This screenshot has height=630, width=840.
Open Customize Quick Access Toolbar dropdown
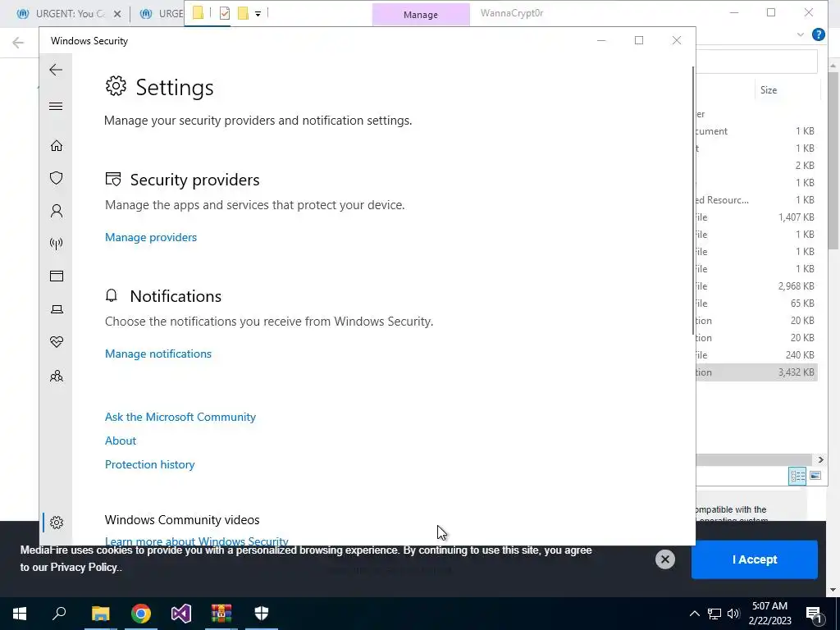(x=258, y=14)
